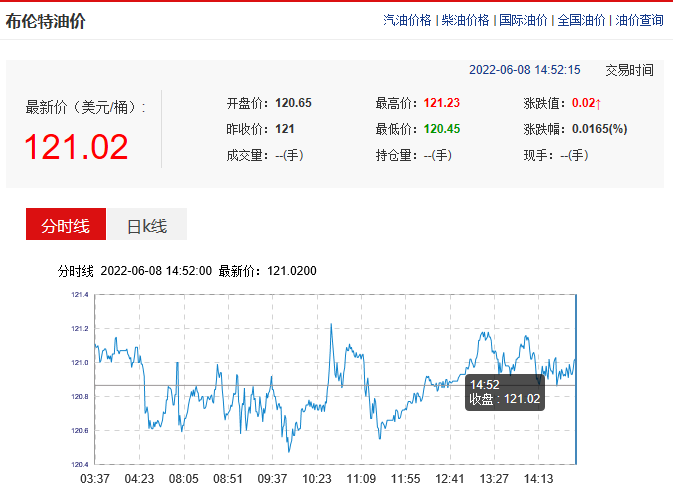
Task: Open the 汽油价格 link
Action: (x=407, y=20)
